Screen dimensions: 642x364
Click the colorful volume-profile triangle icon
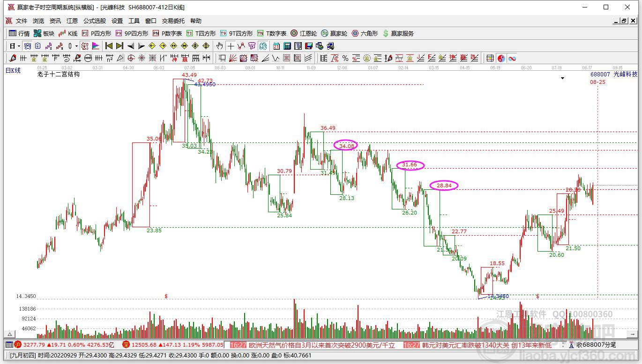tap(96, 46)
